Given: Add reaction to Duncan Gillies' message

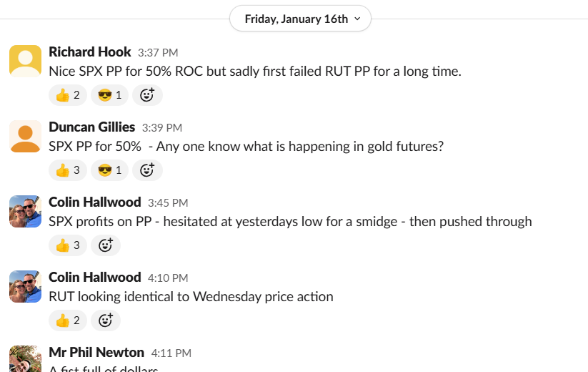Looking at the screenshot, I should [x=147, y=170].
